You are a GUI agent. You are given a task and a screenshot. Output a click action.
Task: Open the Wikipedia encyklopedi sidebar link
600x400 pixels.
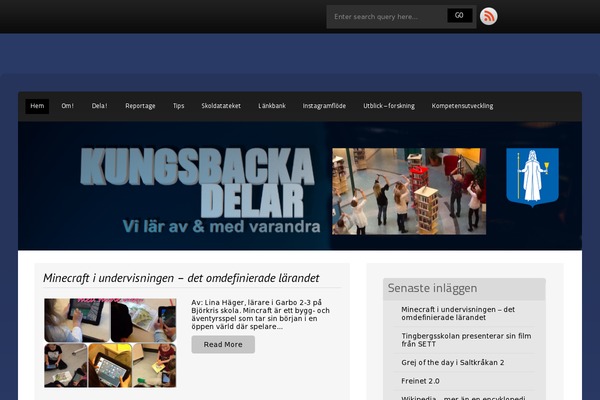(x=463, y=398)
